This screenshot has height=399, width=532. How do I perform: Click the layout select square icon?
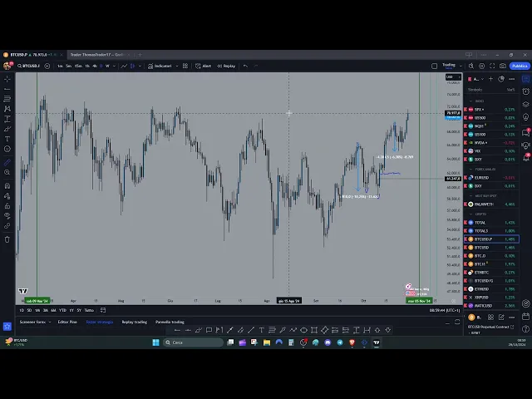(x=434, y=66)
